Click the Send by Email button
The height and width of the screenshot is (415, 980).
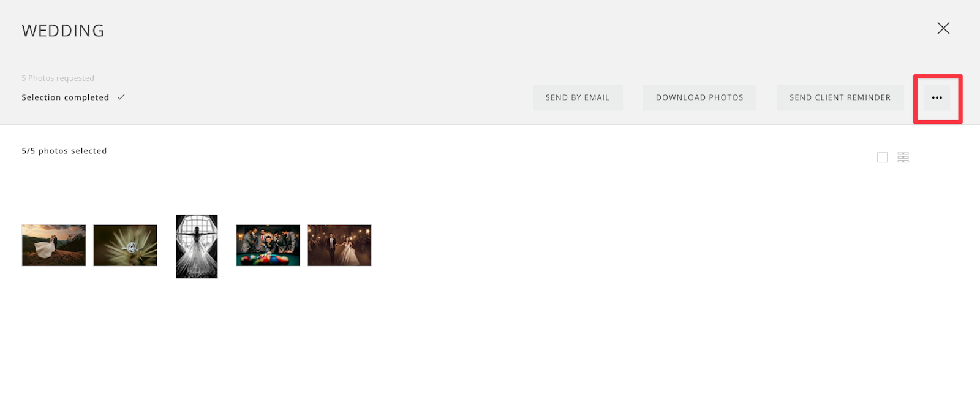(x=578, y=97)
